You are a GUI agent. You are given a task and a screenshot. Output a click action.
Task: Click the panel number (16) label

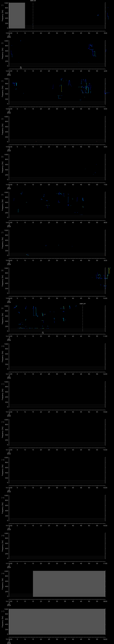click(3, 574)
